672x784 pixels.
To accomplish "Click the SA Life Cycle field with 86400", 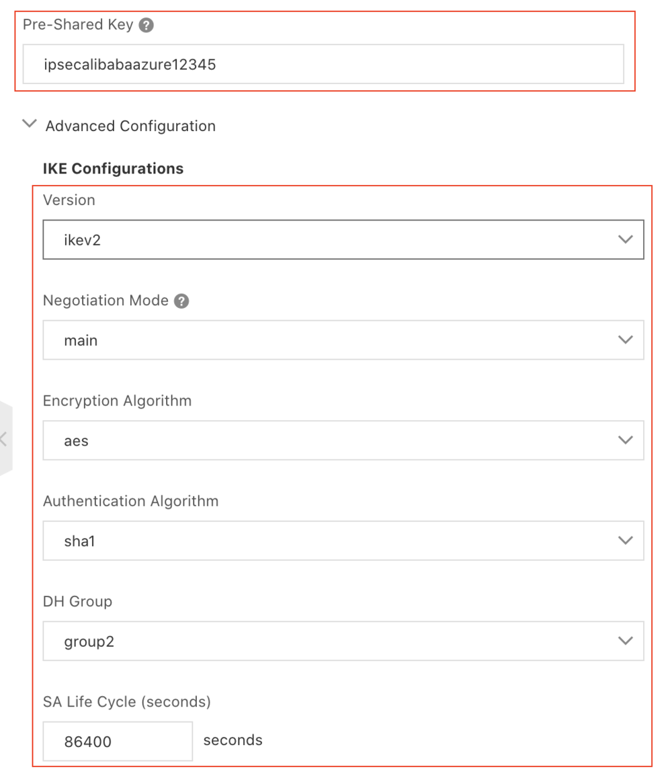I will click(118, 742).
